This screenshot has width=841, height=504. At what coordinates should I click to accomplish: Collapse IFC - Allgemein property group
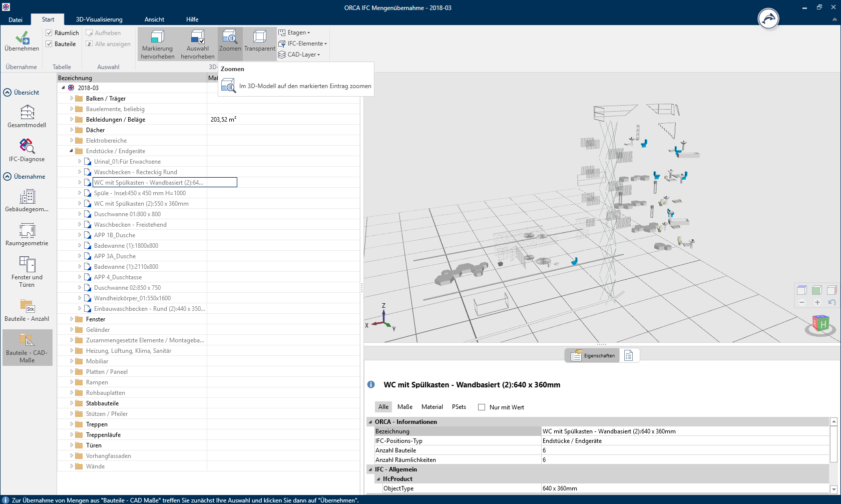pyautogui.click(x=370, y=469)
